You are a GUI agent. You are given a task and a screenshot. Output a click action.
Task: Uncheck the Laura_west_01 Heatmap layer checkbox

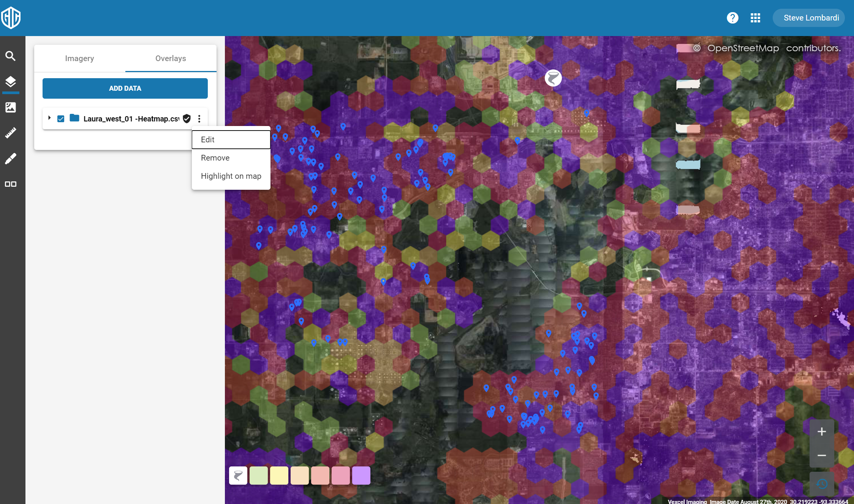pyautogui.click(x=61, y=119)
